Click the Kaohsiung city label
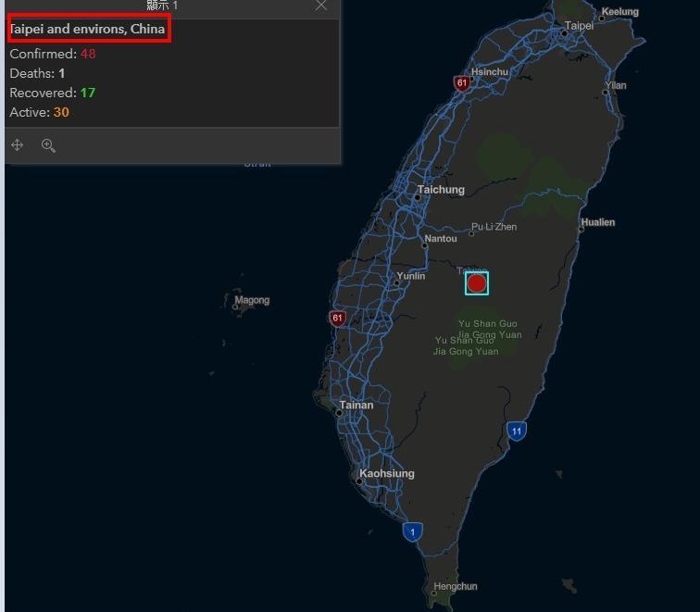The image size is (700, 612). (x=387, y=473)
